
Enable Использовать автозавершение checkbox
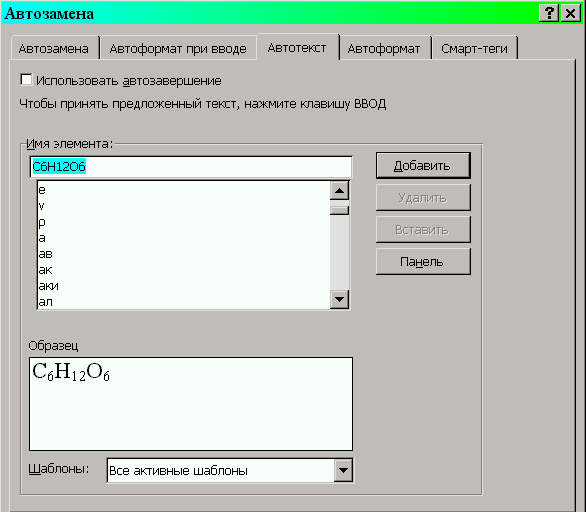[26, 80]
